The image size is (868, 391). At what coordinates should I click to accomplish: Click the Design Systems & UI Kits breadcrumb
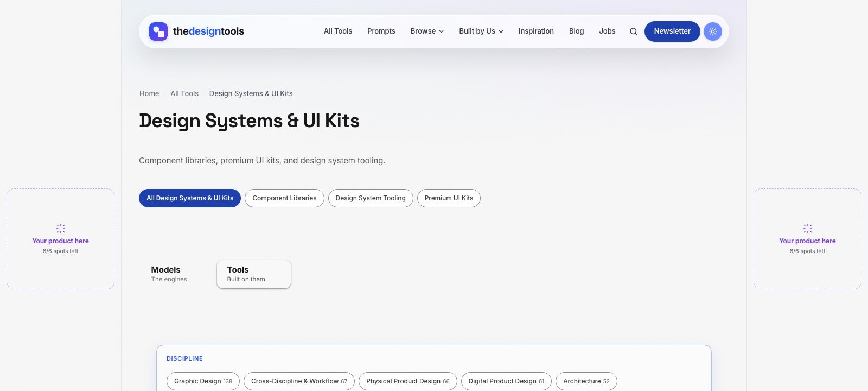tap(251, 93)
